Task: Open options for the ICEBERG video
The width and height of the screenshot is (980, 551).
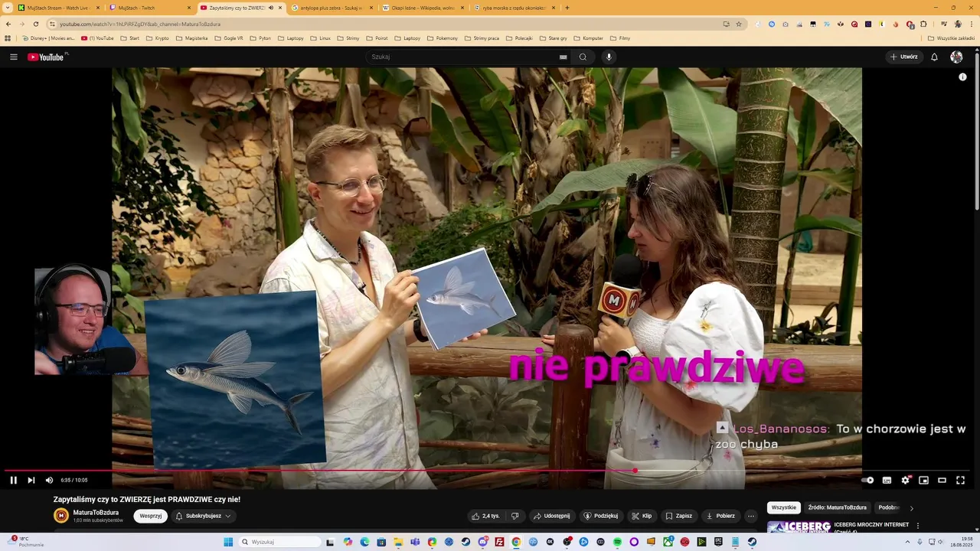Action: click(x=917, y=526)
